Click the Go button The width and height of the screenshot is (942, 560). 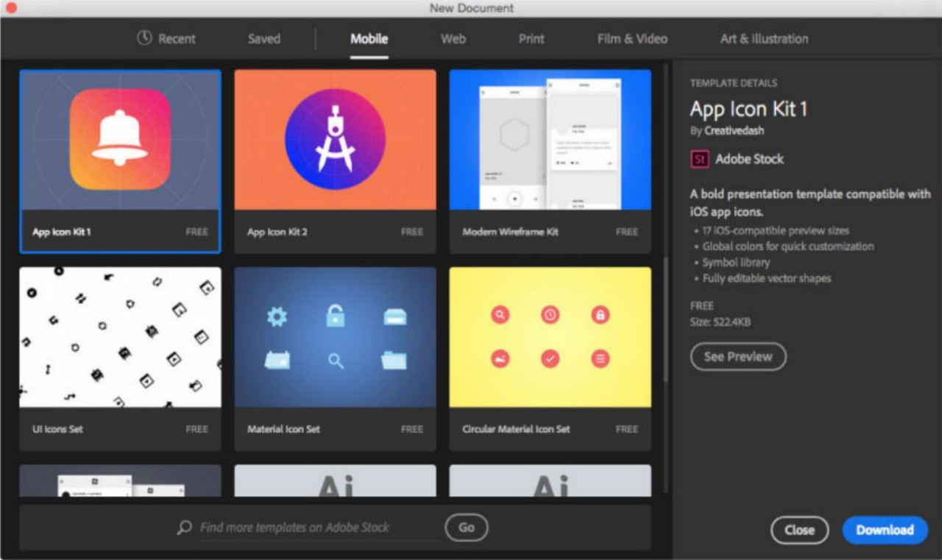coord(467,528)
